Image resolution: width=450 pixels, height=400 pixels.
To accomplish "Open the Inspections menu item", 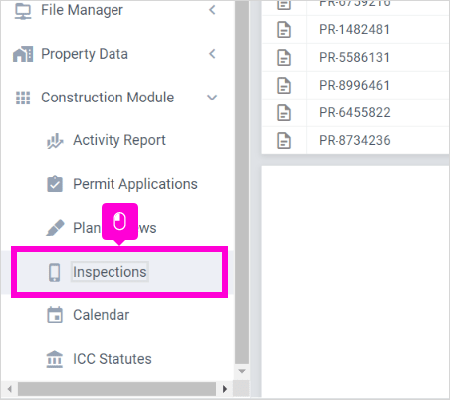I will (119, 272).
